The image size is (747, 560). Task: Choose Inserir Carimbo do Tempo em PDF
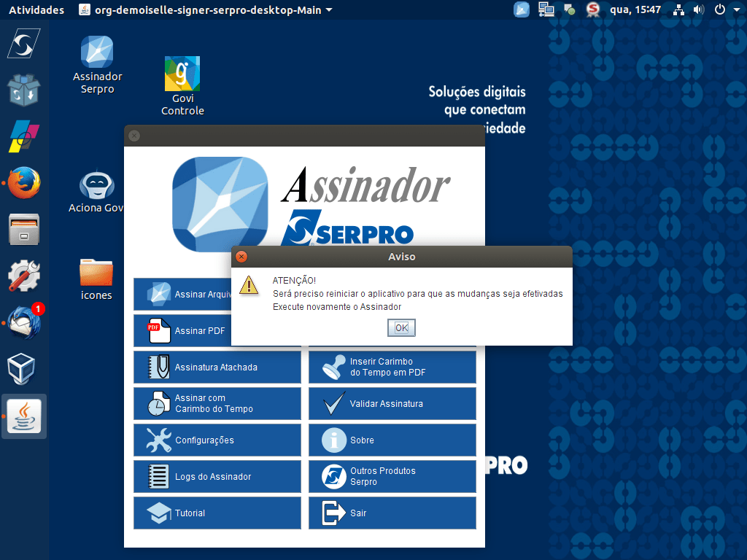click(x=392, y=367)
